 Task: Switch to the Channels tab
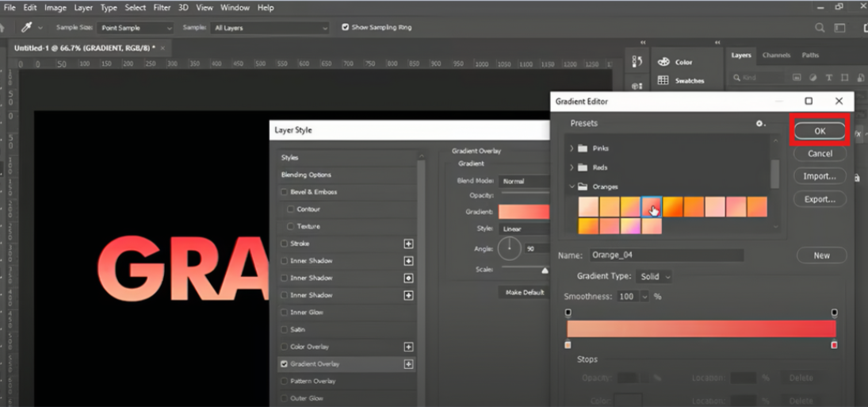[776, 55]
